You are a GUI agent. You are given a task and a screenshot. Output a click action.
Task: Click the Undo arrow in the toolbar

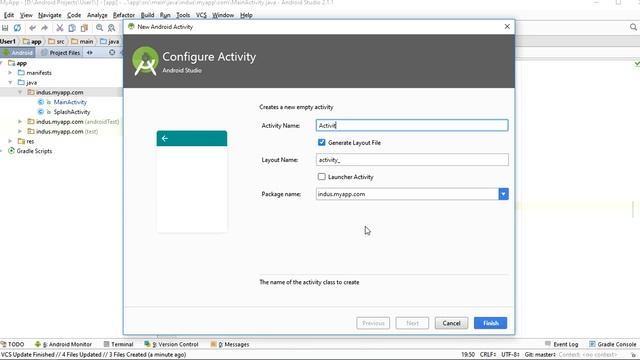32,28
